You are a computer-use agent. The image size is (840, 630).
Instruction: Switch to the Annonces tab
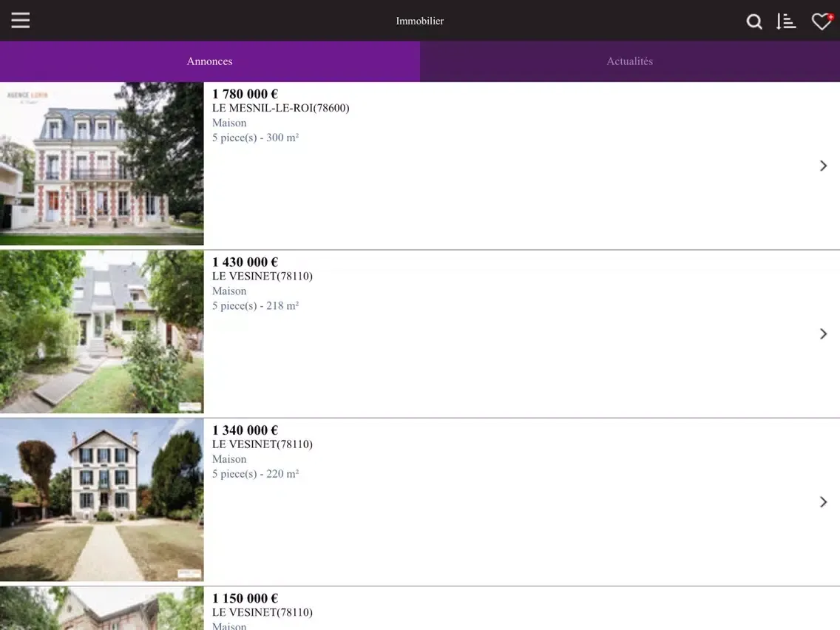[210, 61]
